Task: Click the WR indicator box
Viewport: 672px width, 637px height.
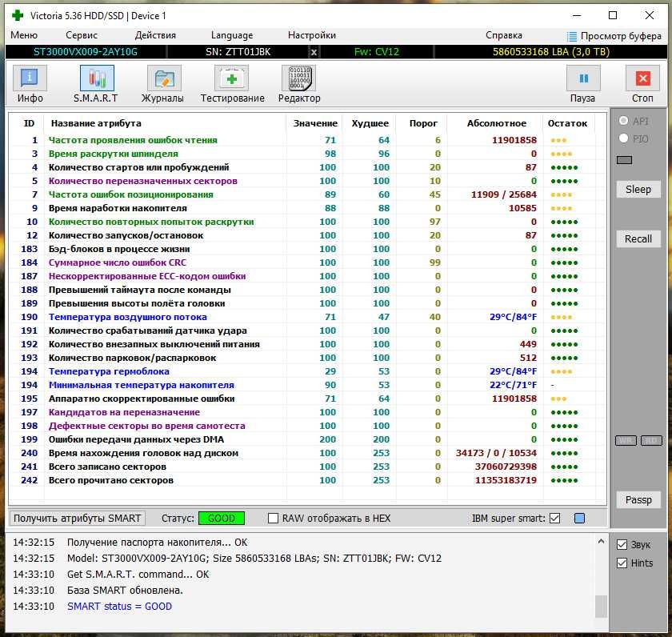Action: click(626, 441)
